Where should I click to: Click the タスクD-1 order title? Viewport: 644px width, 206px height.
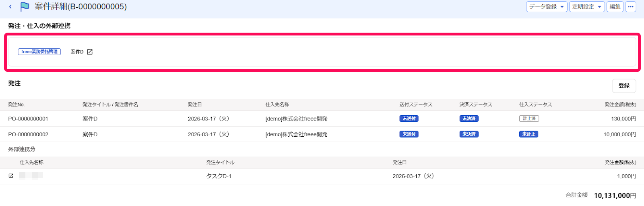coord(219,176)
